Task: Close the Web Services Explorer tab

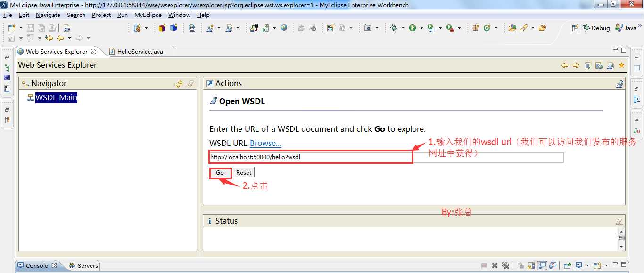Action: [94, 51]
